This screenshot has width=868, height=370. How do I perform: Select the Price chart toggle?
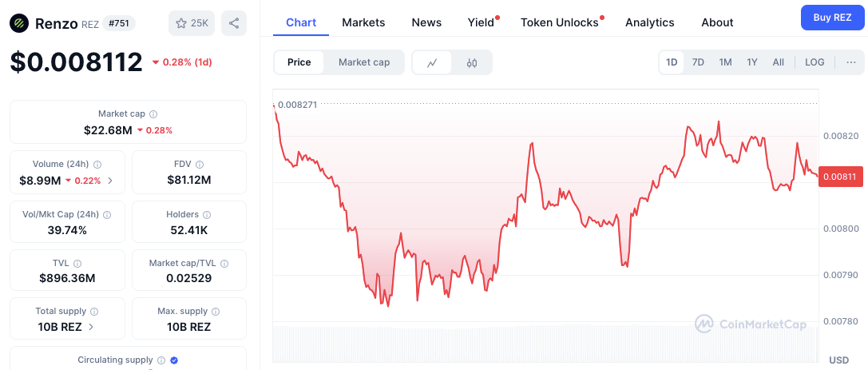[299, 62]
